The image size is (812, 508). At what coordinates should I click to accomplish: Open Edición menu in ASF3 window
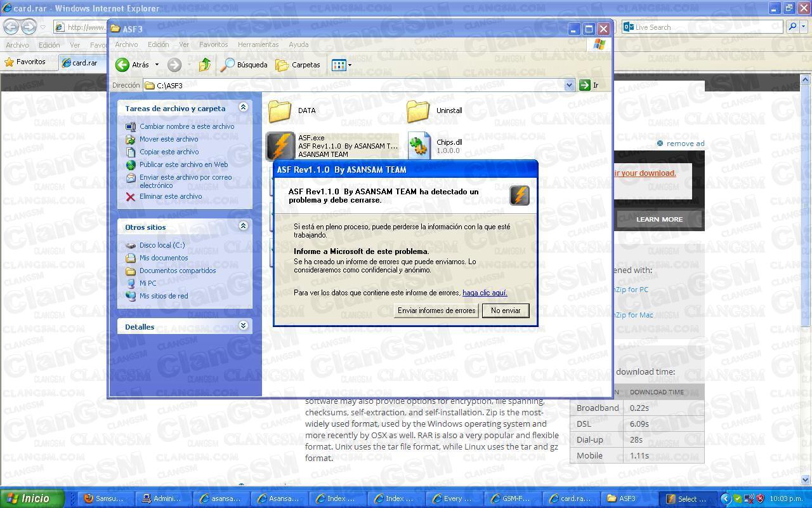coord(159,44)
